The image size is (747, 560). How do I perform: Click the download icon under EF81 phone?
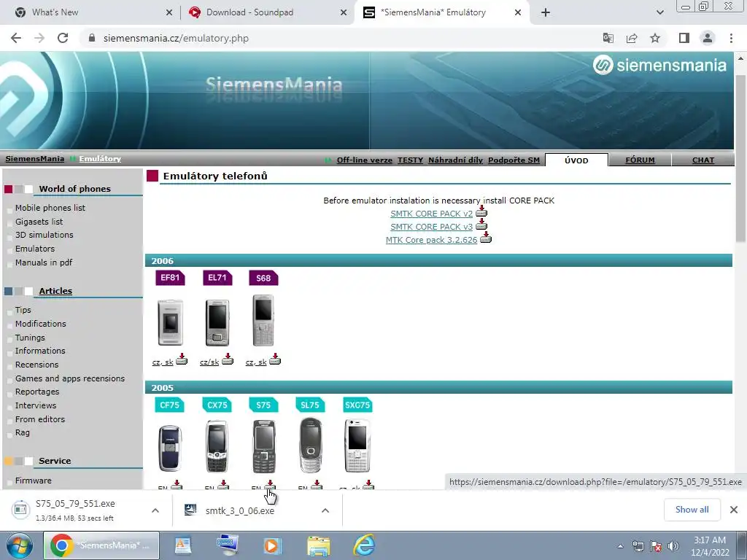coord(182,359)
